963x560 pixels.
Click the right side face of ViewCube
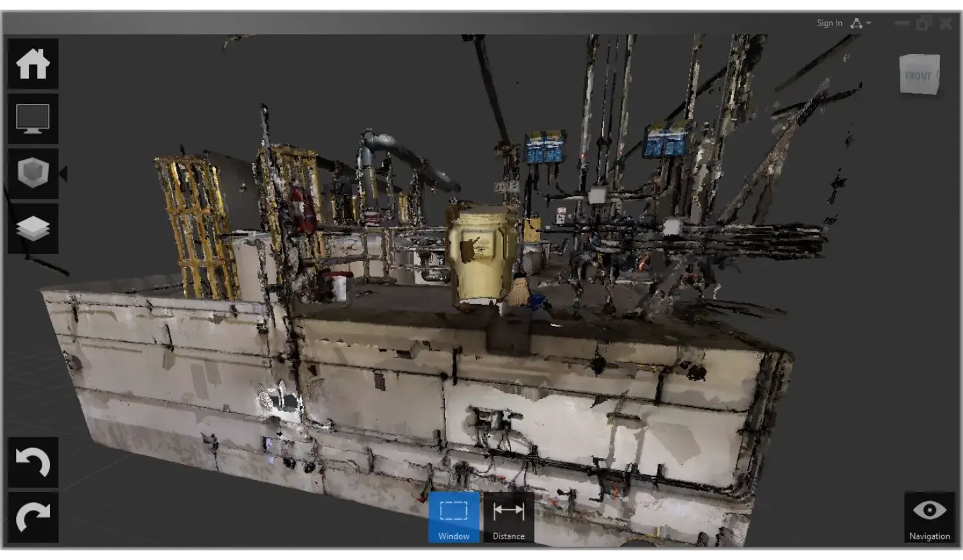(939, 74)
